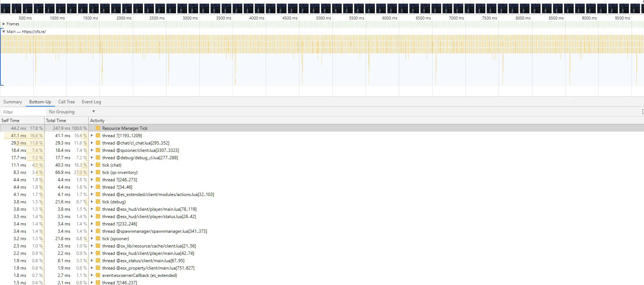644x285 pixels.
Task: Open the No Grouping dropdown
Action: (72, 112)
